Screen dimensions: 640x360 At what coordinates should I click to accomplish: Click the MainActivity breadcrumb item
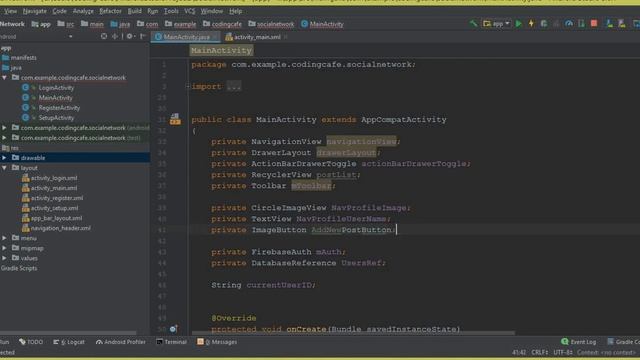coord(322,24)
